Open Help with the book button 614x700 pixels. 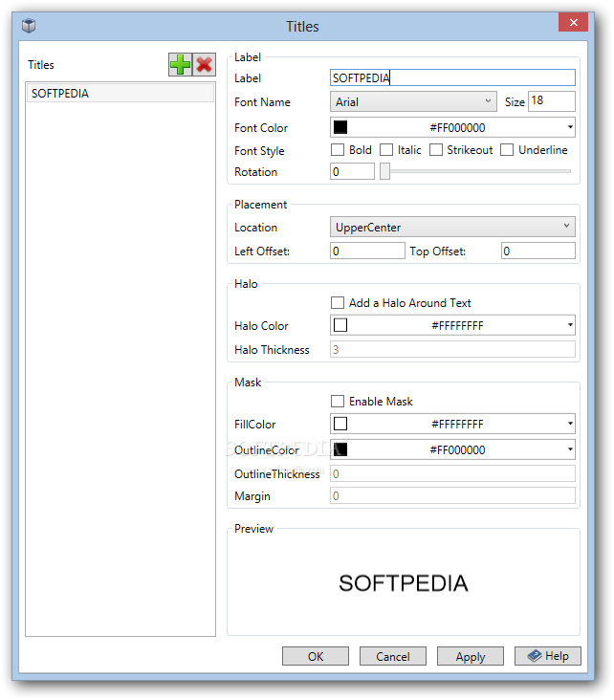click(x=548, y=656)
